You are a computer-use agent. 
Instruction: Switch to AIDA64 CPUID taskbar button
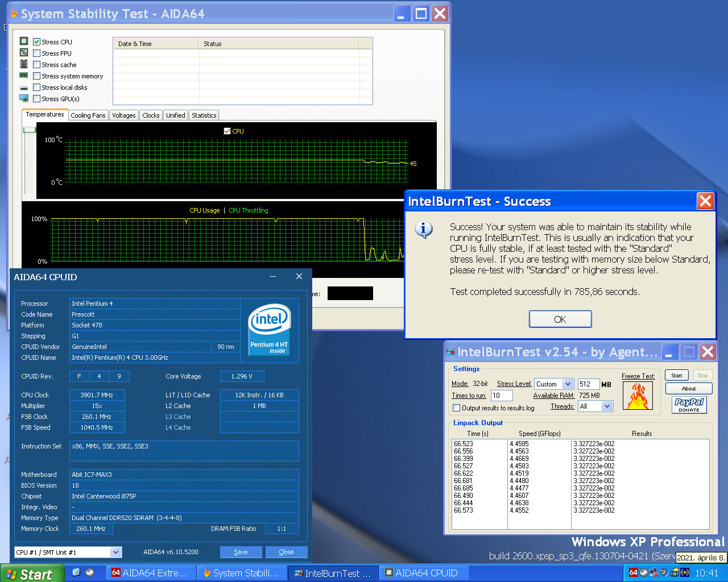(x=424, y=573)
